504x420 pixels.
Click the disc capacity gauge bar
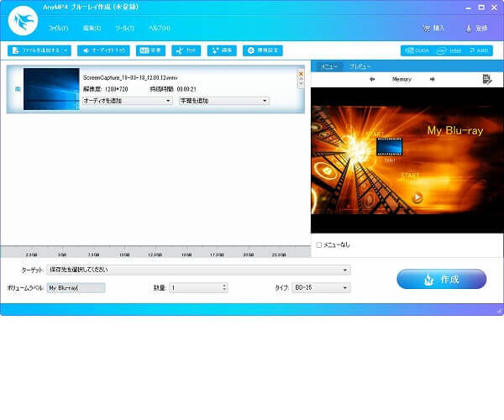[x=155, y=251]
